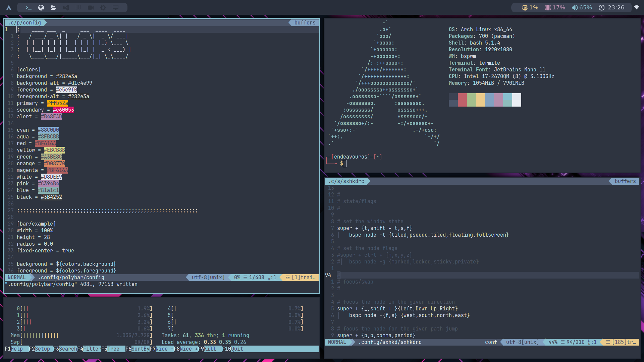Click the CPU chip icon next to 1%
The image size is (644, 362).
525,7
